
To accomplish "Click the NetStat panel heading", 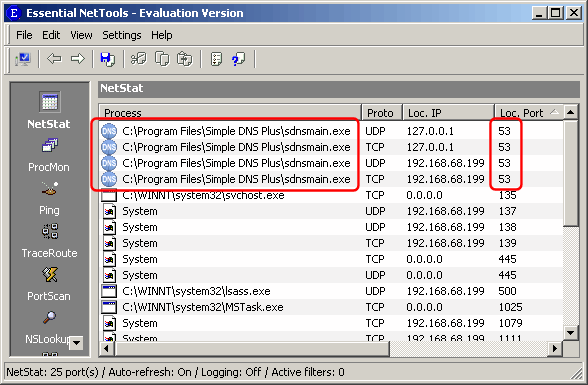I will [x=122, y=88].
